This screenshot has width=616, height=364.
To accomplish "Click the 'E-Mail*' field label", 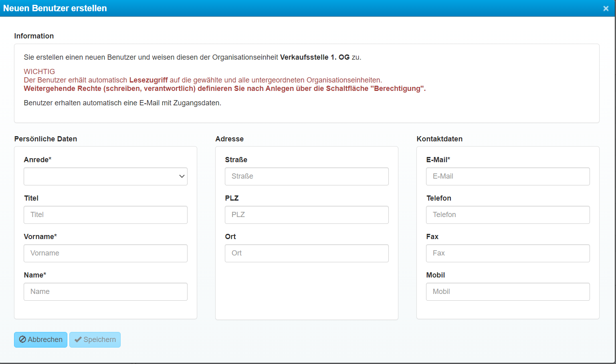I will [438, 160].
